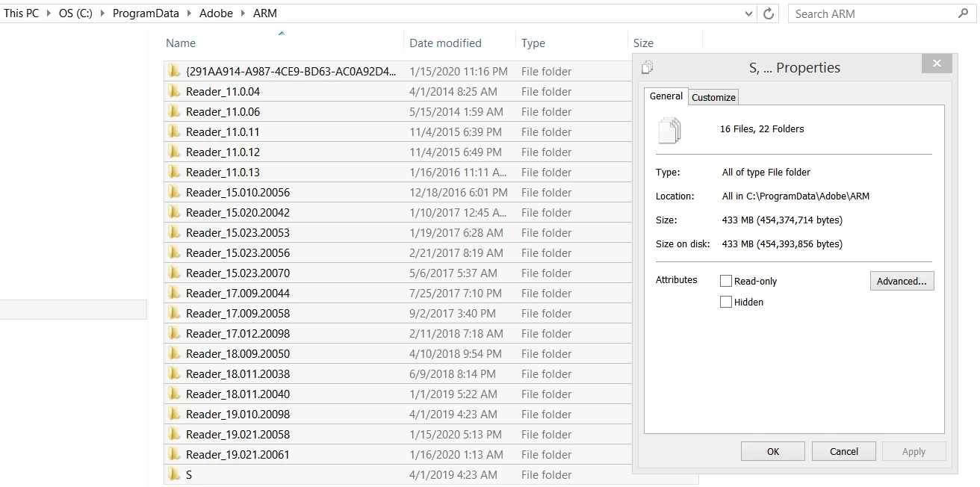Sort the list by Name column header
The width and height of the screenshot is (980, 487).
pos(181,43)
